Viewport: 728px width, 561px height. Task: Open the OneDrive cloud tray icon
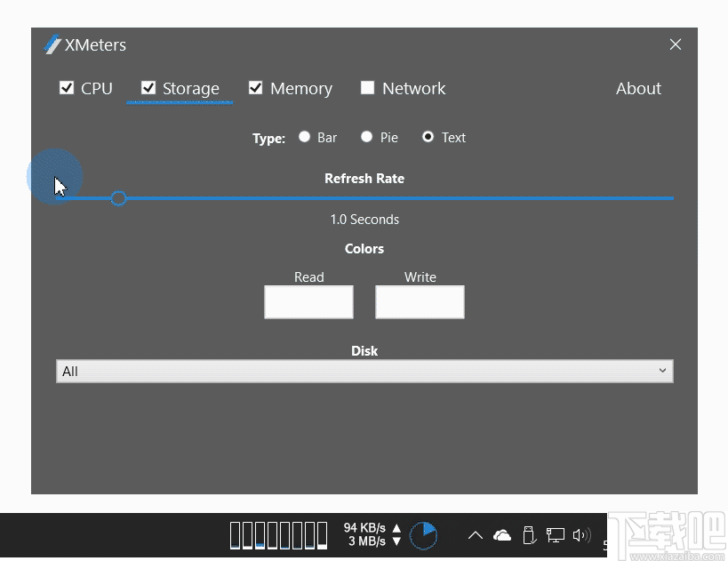pyautogui.click(x=502, y=535)
